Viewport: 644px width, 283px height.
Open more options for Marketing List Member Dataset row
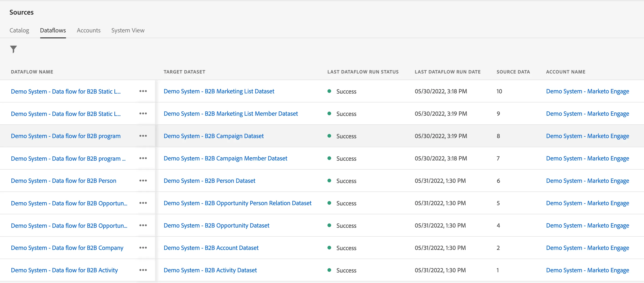143,113
